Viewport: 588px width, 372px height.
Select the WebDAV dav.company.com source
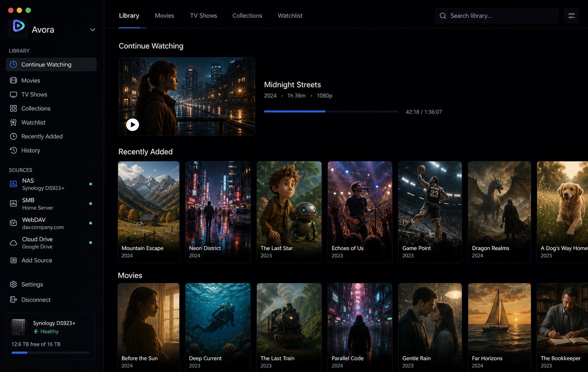pos(51,223)
